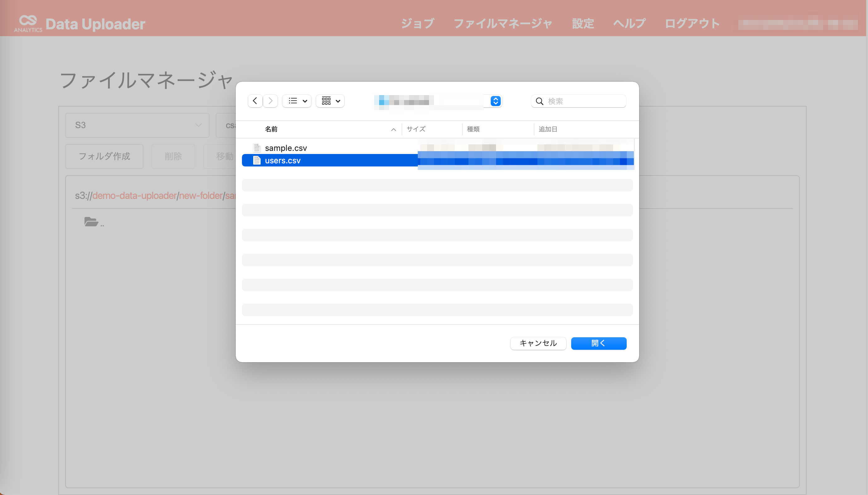The height and width of the screenshot is (495, 868).
Task: Toggle sort direction on the 名前 column
Action: tap(393, 130)
